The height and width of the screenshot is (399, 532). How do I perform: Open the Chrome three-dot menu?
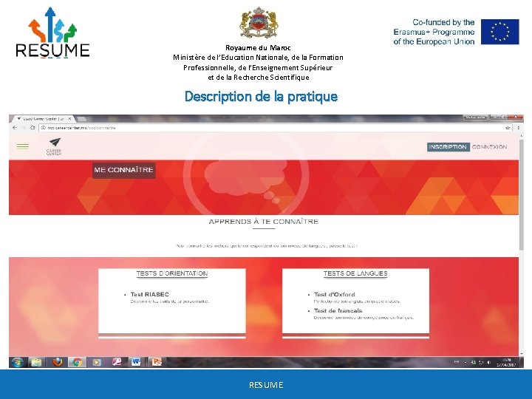(518, 128)
